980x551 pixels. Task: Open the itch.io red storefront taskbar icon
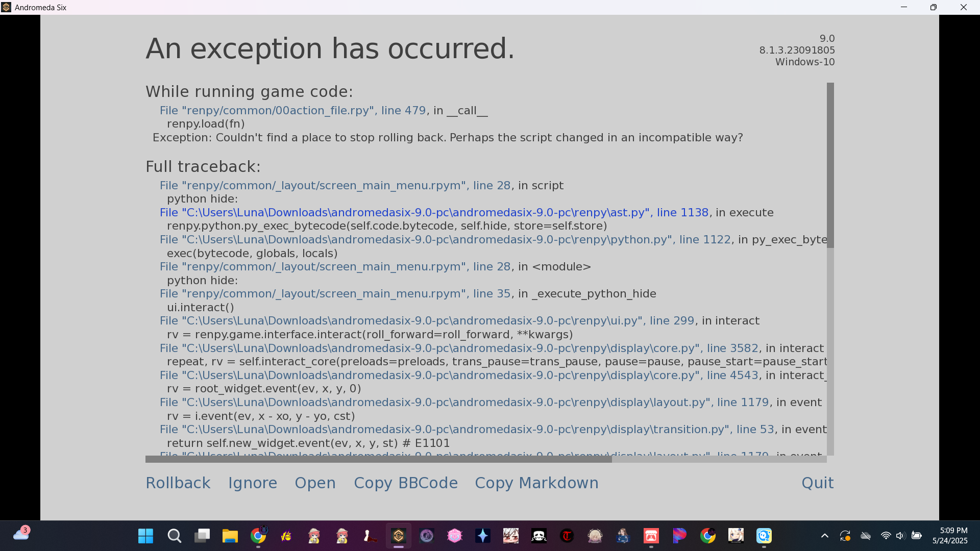(x=651, y=536)
